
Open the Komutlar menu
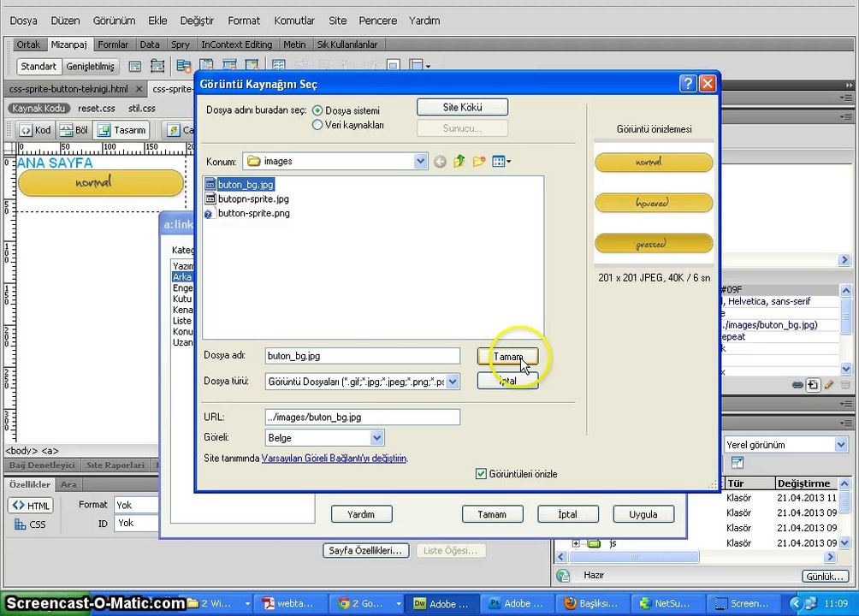294,21
